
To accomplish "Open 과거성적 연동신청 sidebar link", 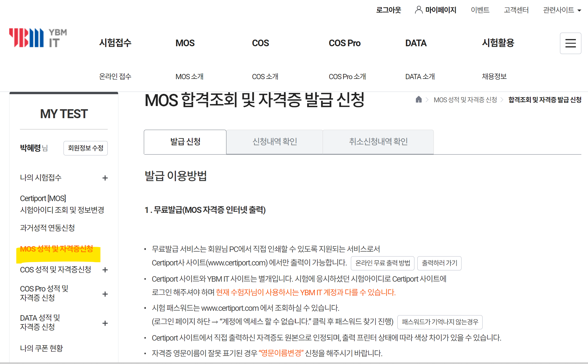I will (47, 228).
